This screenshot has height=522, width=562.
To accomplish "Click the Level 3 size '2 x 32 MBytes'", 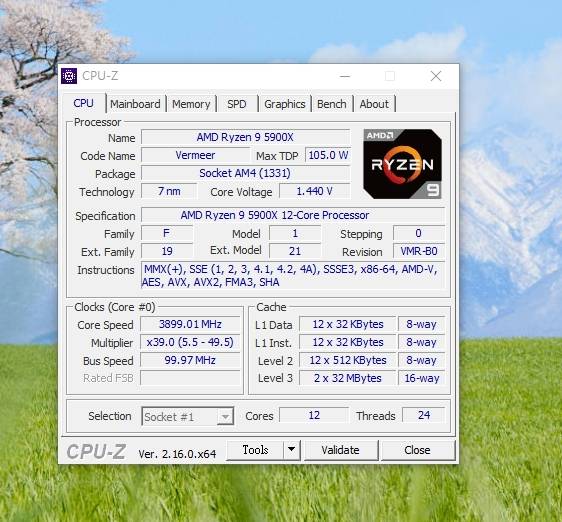I will (x=348, y=378).
